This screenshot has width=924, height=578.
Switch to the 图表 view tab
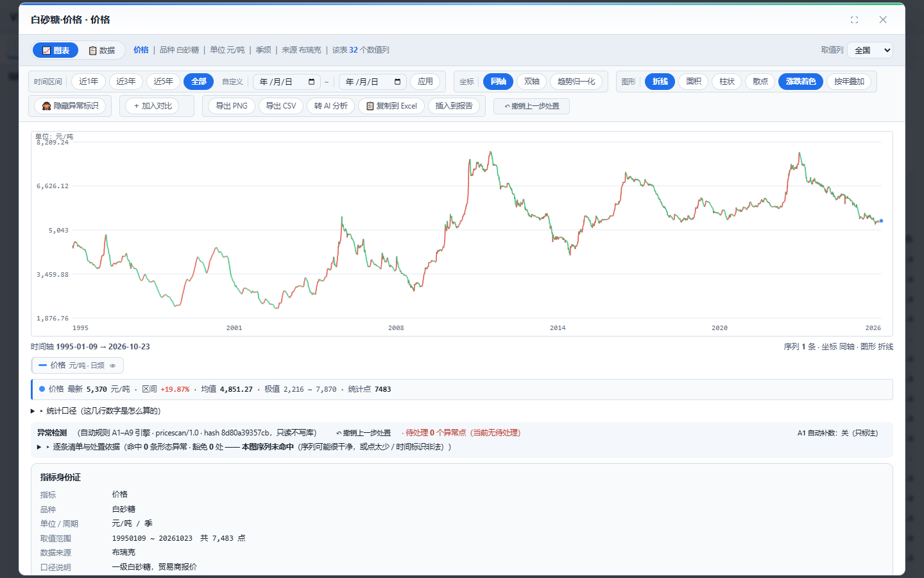[x=56, y=50]
